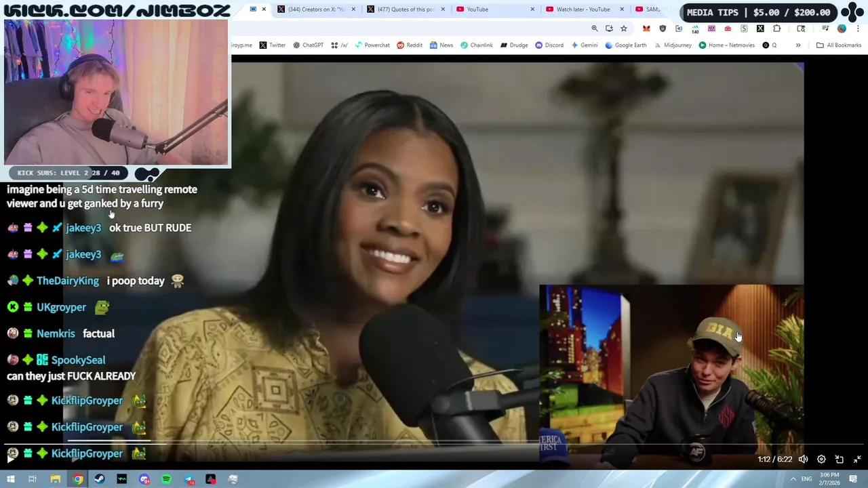Seek on the video progress bar
This screenshot has height=488, width=868.
(x=434, y=445)
